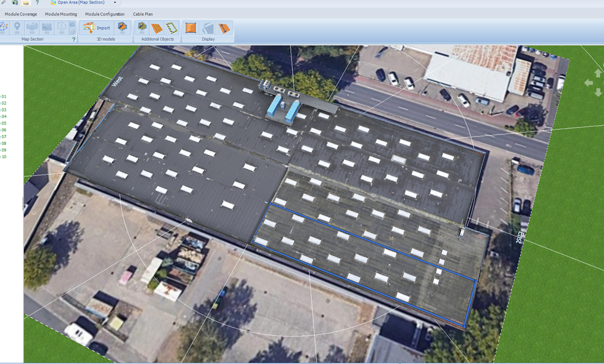The image size is (604, 364).
Task: Open the Open Area (Map Section) dropdown arrow
Action: (x=115, y=2)
